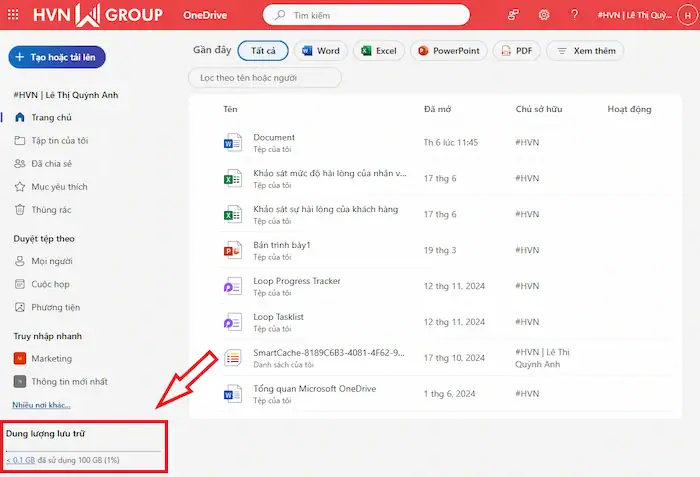The width and height of the screenshot is (700, 477).
Task: Filter recent files by Word
Action: pyautogui.click(x=319, y=51)
